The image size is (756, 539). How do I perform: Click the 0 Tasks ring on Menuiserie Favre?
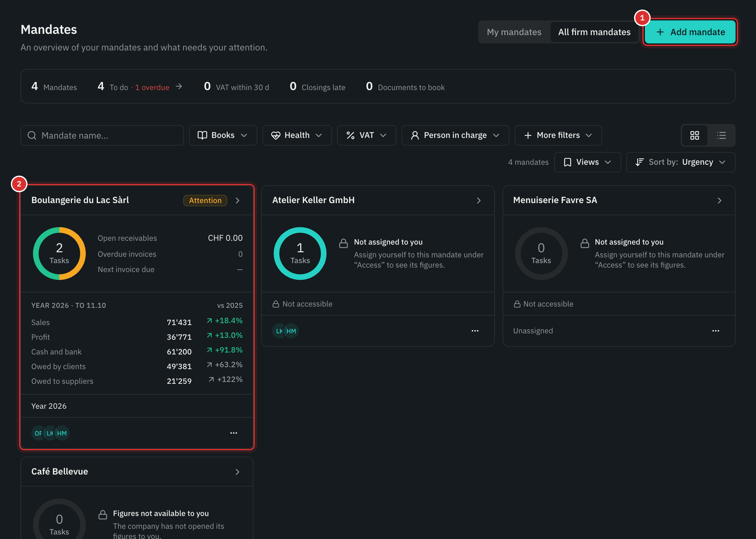(541, 254)
